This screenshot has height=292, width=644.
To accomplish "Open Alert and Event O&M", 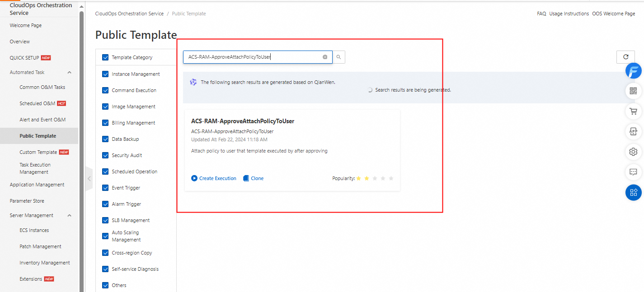I will pos(42,120).
